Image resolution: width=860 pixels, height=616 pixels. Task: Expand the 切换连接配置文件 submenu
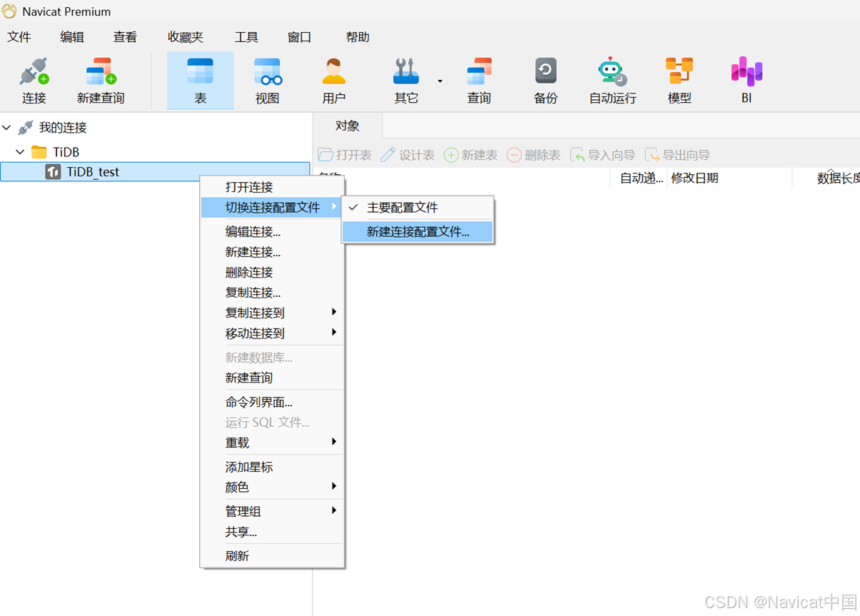(272, 207)
